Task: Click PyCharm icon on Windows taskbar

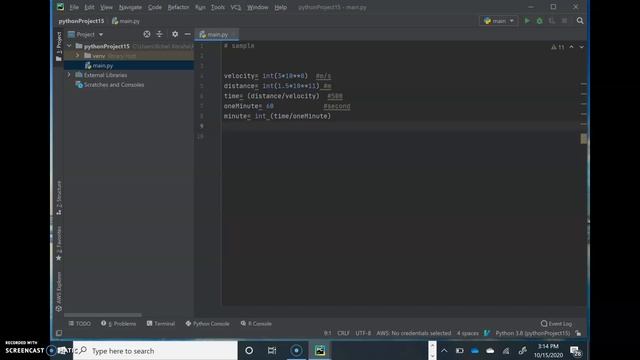Action: (x=320, y=350)
